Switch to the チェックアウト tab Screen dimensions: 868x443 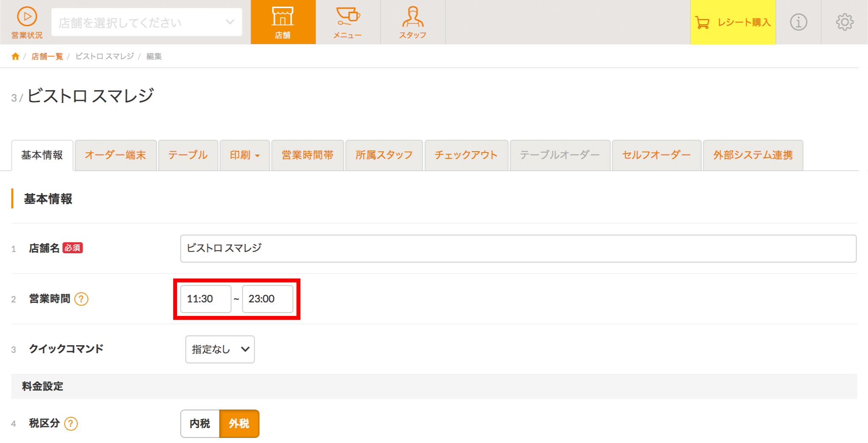[466, 155]
